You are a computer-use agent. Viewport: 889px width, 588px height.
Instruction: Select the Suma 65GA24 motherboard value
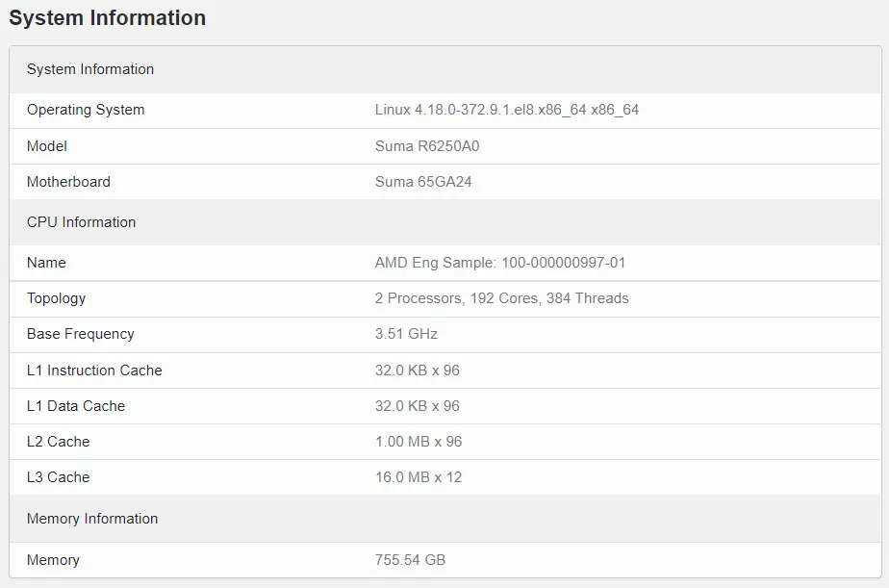click(423, 182)
